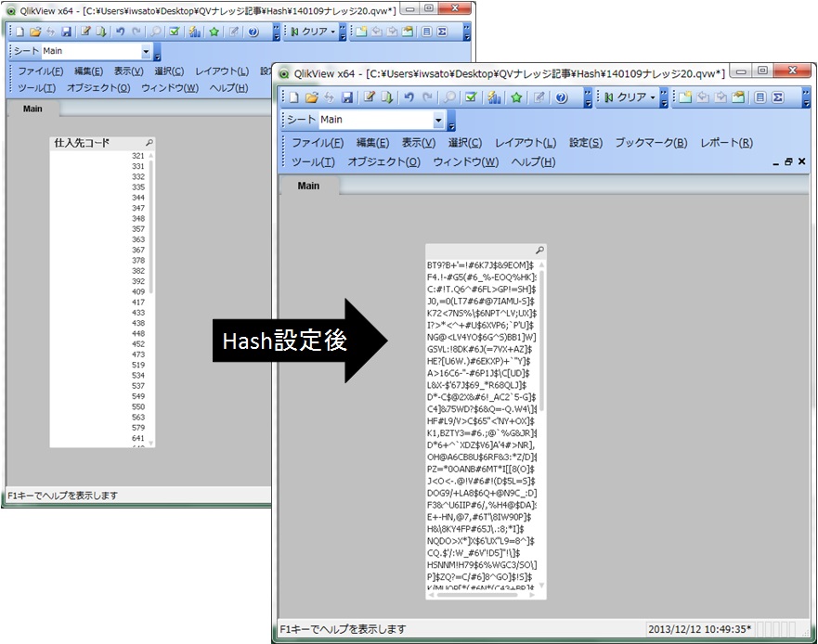Click Add Sheet icon in front window
The image size is (818, 644).
pos(685,97)
